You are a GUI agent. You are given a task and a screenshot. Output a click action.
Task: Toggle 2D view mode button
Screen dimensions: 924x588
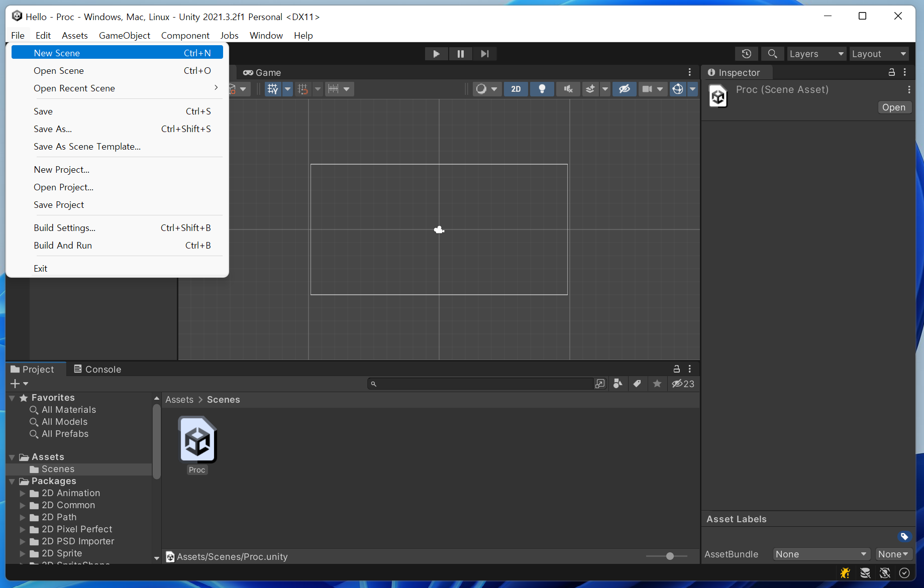click(516, 89)
